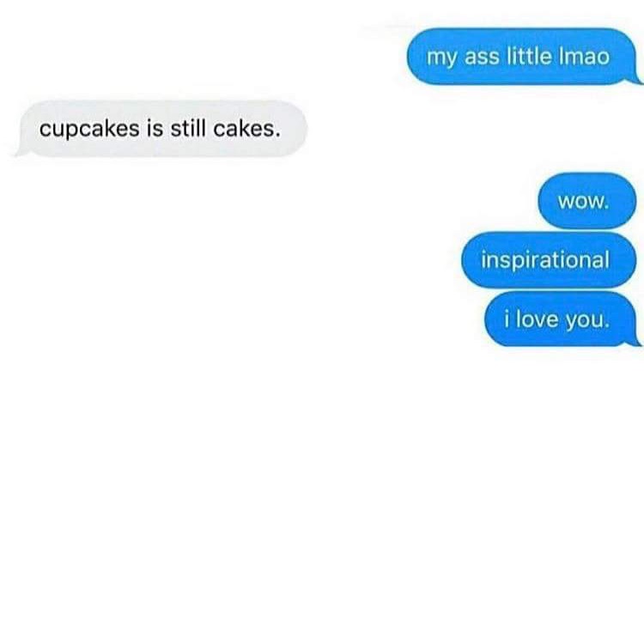Tap the 'inspirational' message bubble
Screen dimensions: 644x644
(x=549, y=259)
